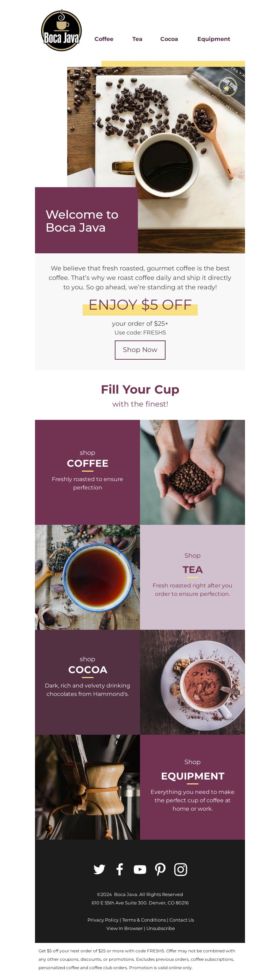Open the View In Browser link
The width and height of the screenshot is (280, 980).
(124, 928)
